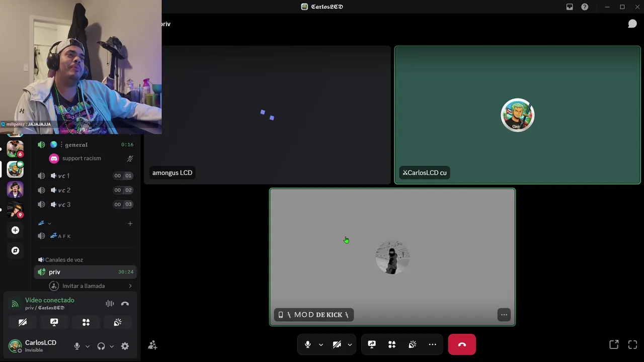Click the priv channel title header
Viewport: 644px width, 362px height.
[x=166, y=24]
